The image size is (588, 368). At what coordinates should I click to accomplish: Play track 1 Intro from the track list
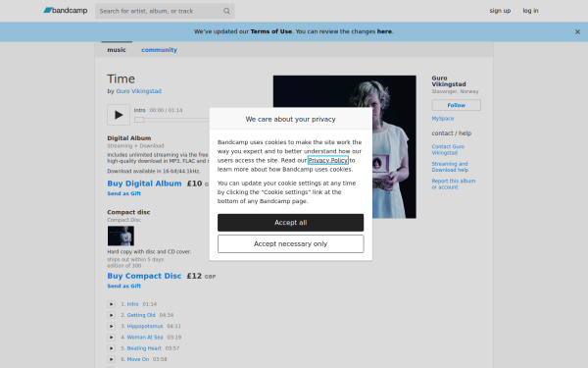point(112,304)
